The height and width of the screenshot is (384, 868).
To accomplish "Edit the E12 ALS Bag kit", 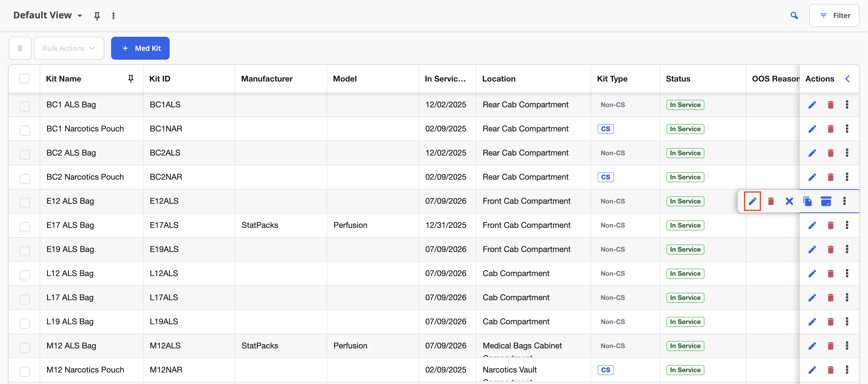I will (752, 201).
